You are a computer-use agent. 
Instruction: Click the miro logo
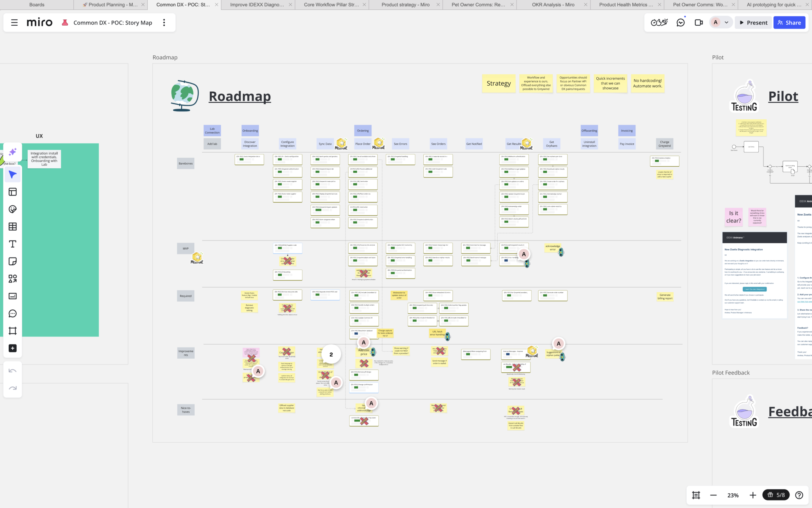[x=39, y=23]
